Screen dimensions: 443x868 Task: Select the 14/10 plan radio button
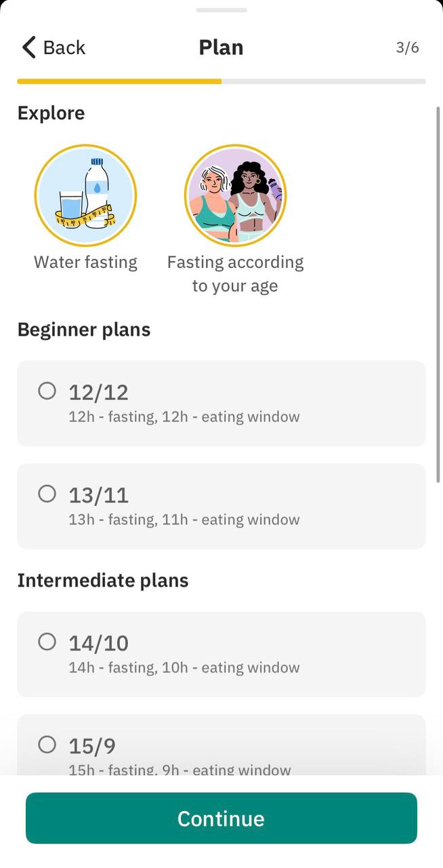[47, 642]
